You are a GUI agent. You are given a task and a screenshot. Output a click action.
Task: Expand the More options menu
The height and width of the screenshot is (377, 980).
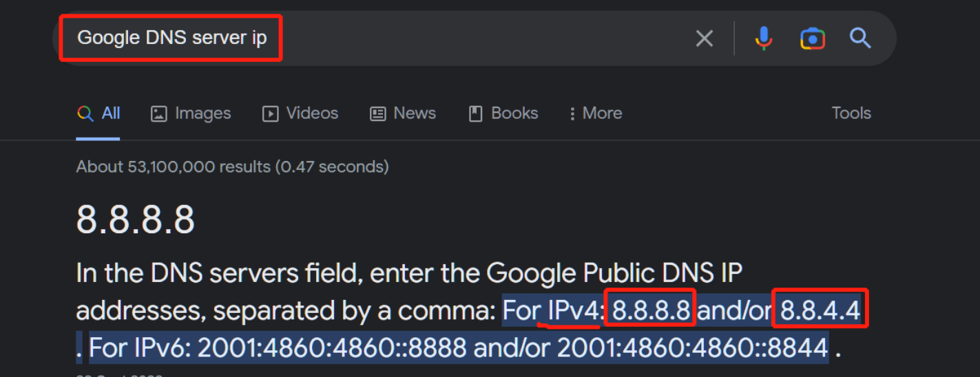tap(596, 114)
